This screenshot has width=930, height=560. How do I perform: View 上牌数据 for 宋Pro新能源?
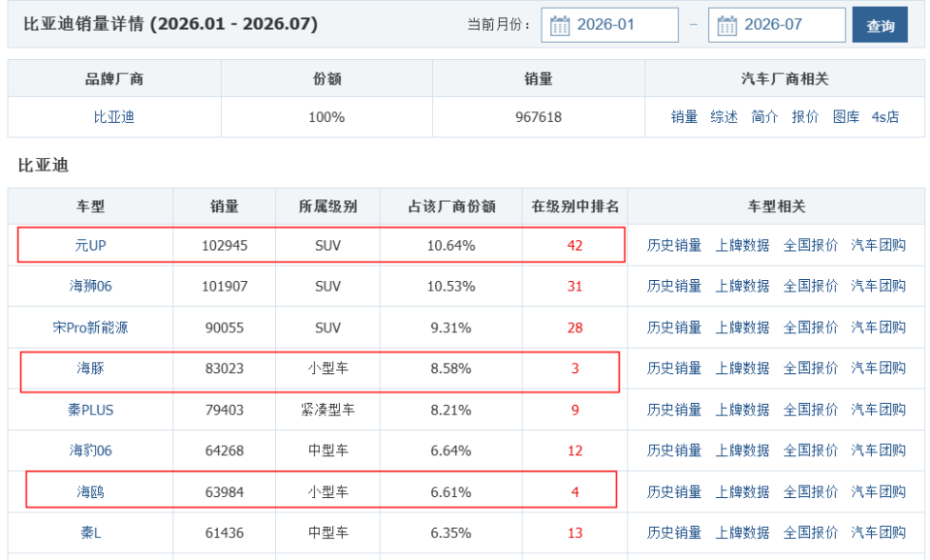pyautogui.click(x=743, y=327)
